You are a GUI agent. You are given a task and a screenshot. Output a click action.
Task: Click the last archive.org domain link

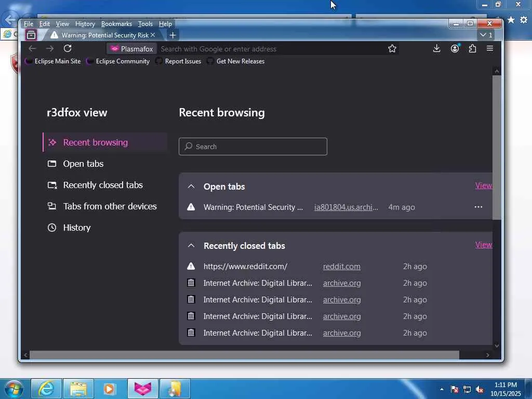coord(342,333)
